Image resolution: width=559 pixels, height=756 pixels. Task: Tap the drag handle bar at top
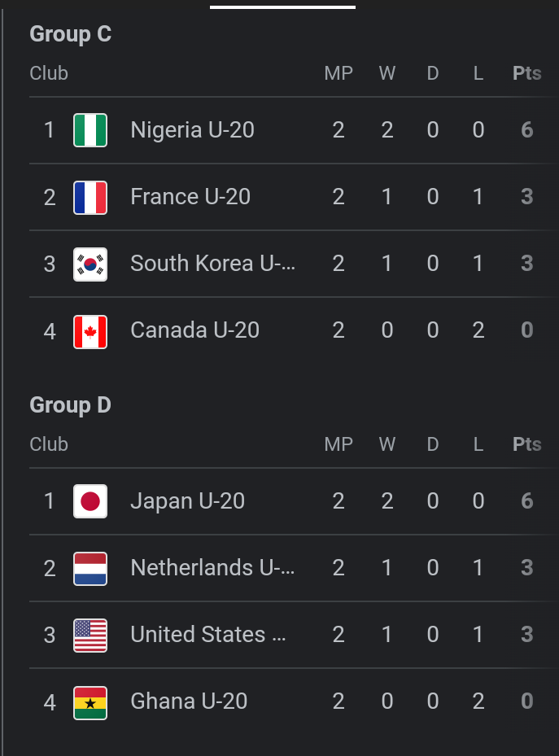tap(282, 7)
